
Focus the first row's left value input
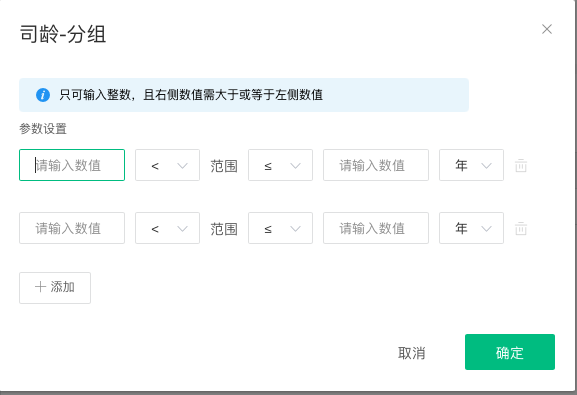[x=72, y=165]
